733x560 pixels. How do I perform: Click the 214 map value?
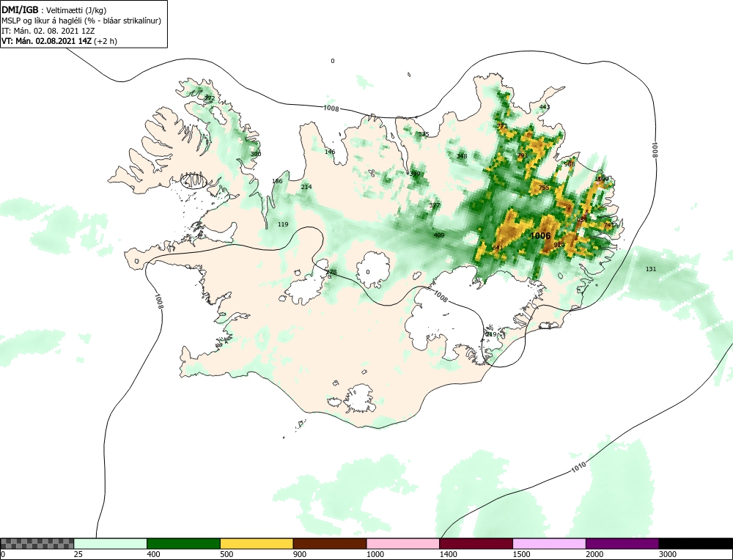[306, 186]
